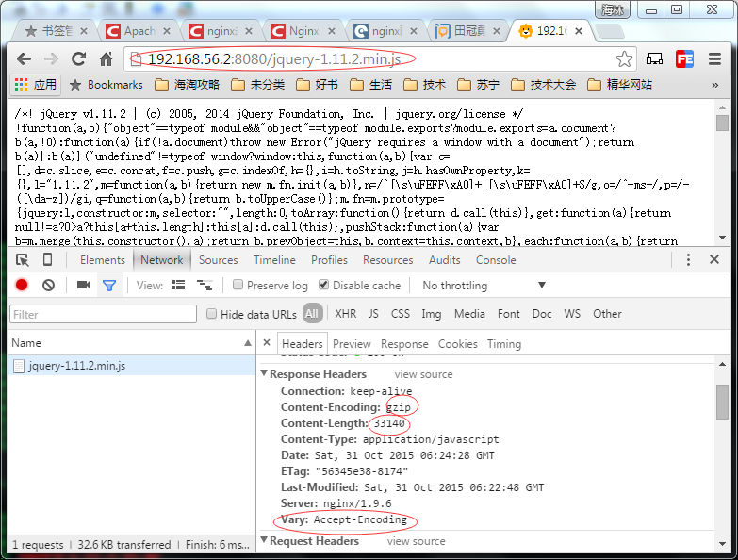Uncheck the Disable cache checkbox
Image resolution: width=738 pixels, height=560 pixels.
[323, 285]
